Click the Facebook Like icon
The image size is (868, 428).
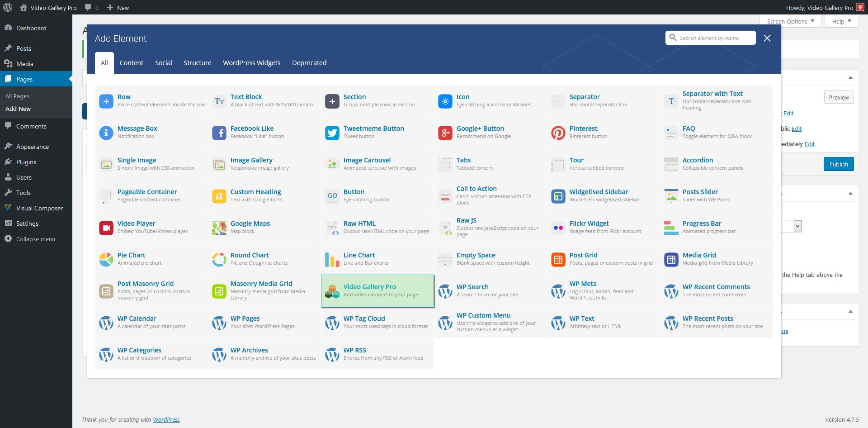click(219, 133)
